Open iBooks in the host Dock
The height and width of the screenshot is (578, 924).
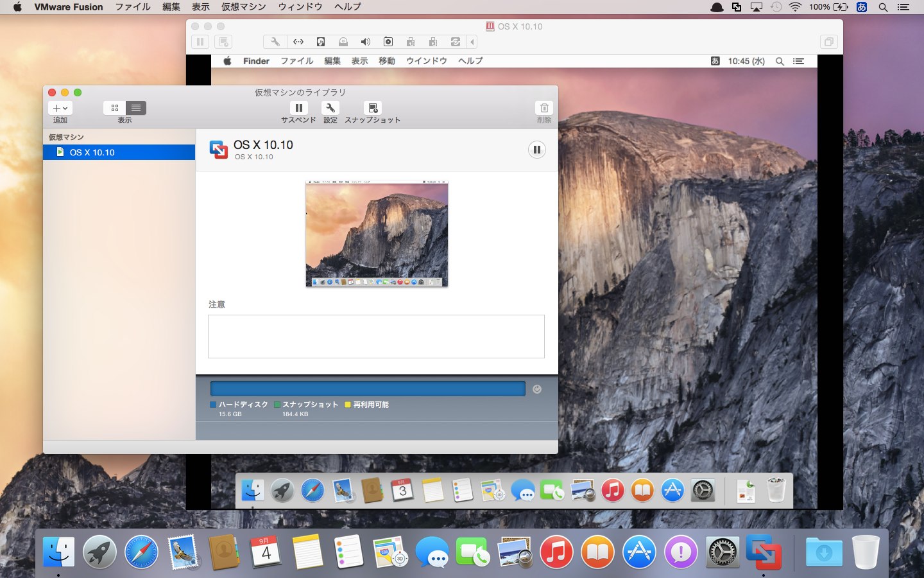[597, 552]
